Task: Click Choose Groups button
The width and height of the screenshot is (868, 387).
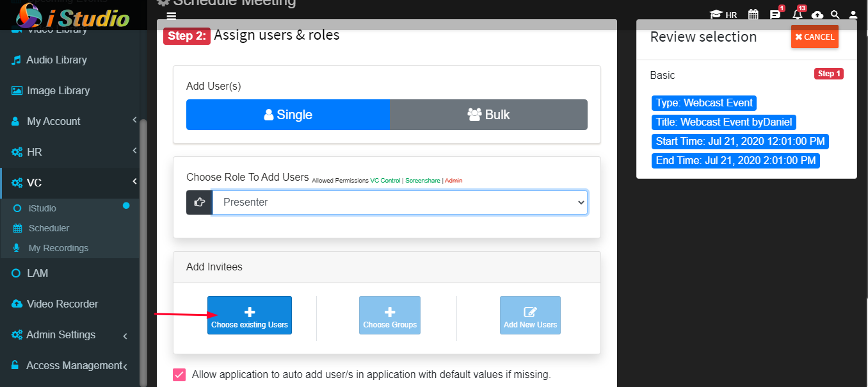Action: [x=390, y=315]
